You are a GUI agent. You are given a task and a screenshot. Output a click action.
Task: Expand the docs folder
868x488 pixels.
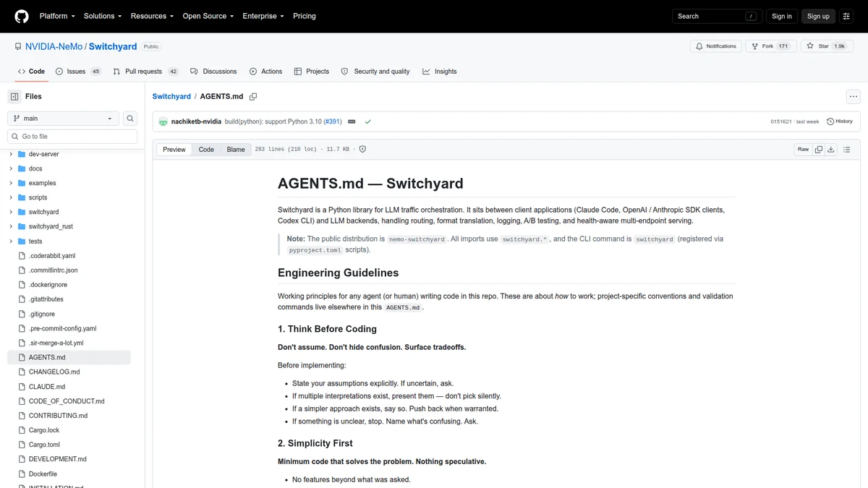tap(11, 168)
